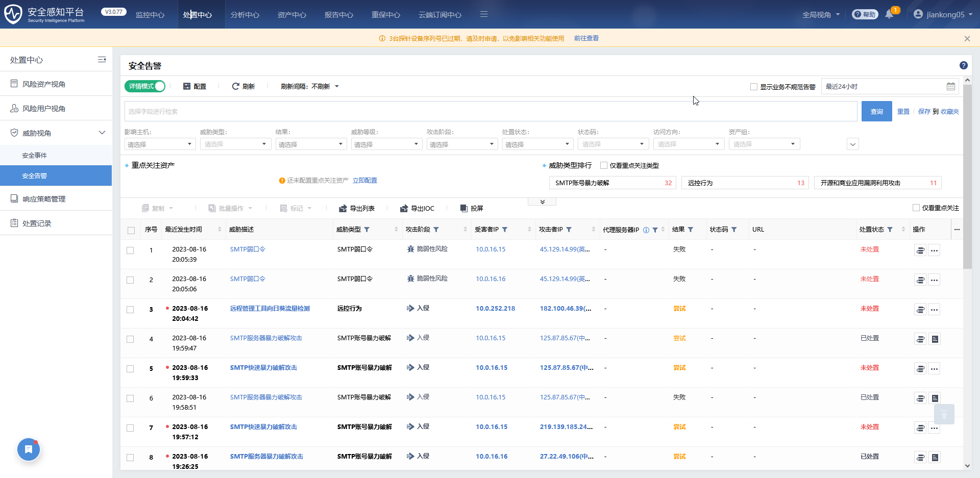Click the 查询 search button
The image size is (980, 478).
click(x=877, y=111)
